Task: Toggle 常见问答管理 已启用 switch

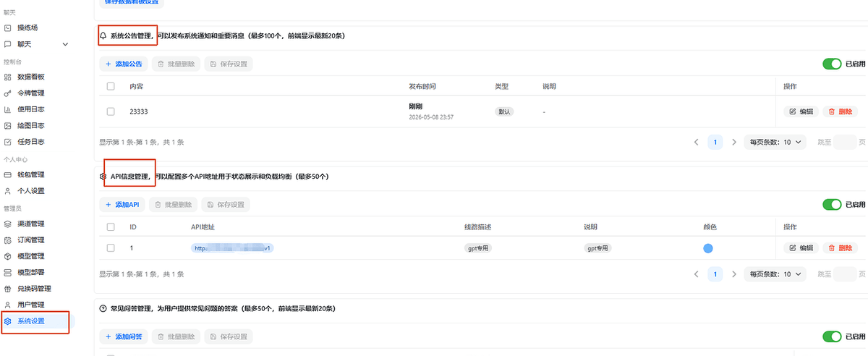Action: [x=832, y=336]
